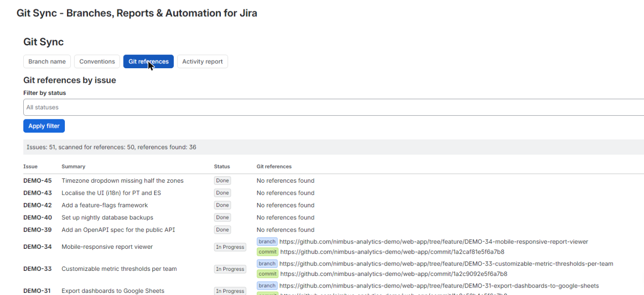The image size is (644, 295).
Task: Click the branch tag in the DEMO-31 row
Action: point(267,286)
